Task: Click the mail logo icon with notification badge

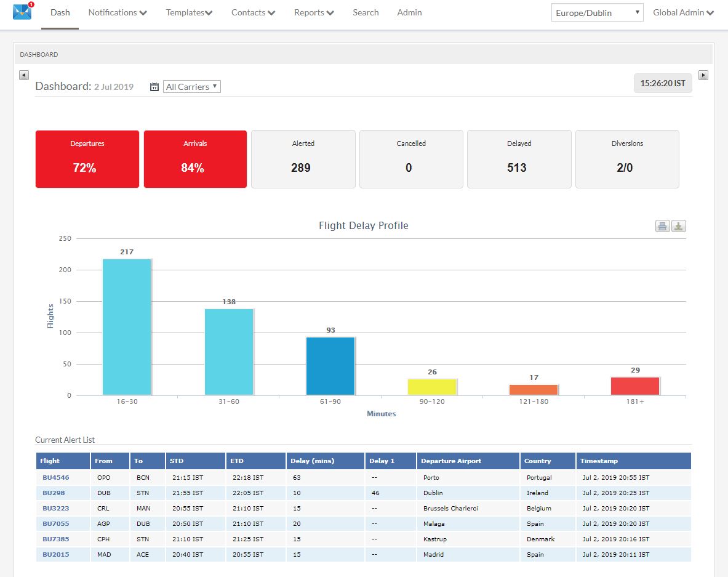Action: coord(23,12)
